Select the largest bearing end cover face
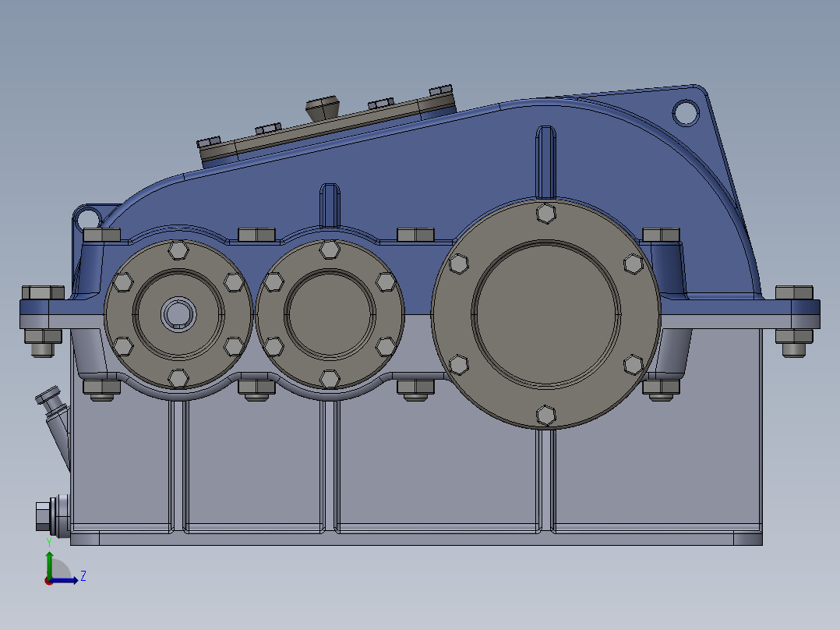Viewport: 840px width, 630px height. [x=546, y=313]
